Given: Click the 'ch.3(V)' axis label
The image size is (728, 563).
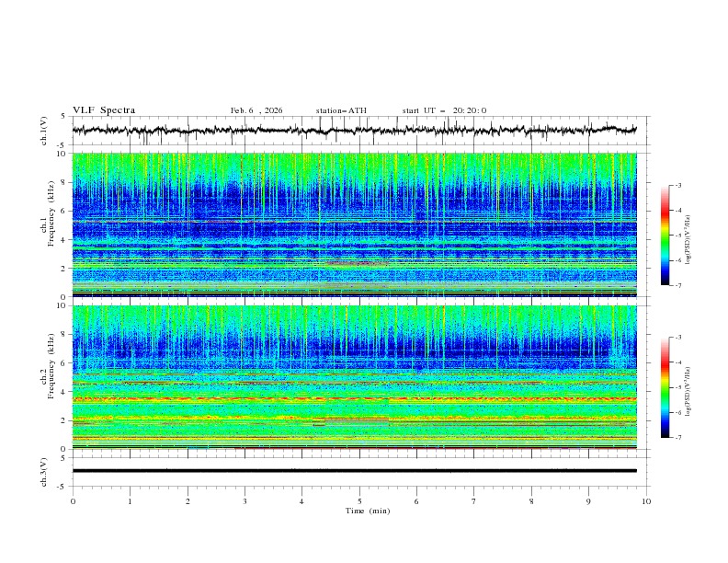Looking at the screenshot, I should pos(44,472).
